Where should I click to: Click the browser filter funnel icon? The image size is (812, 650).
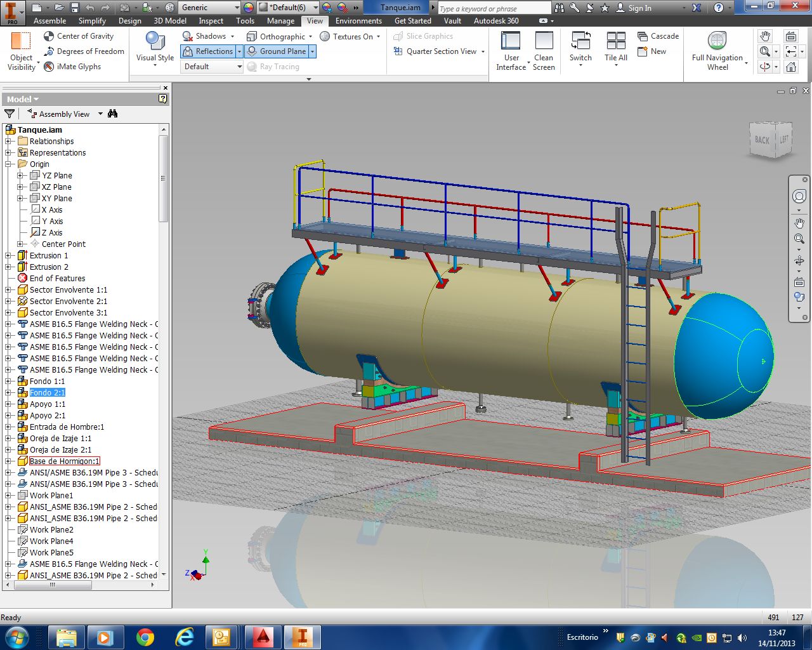pos(10,114)
